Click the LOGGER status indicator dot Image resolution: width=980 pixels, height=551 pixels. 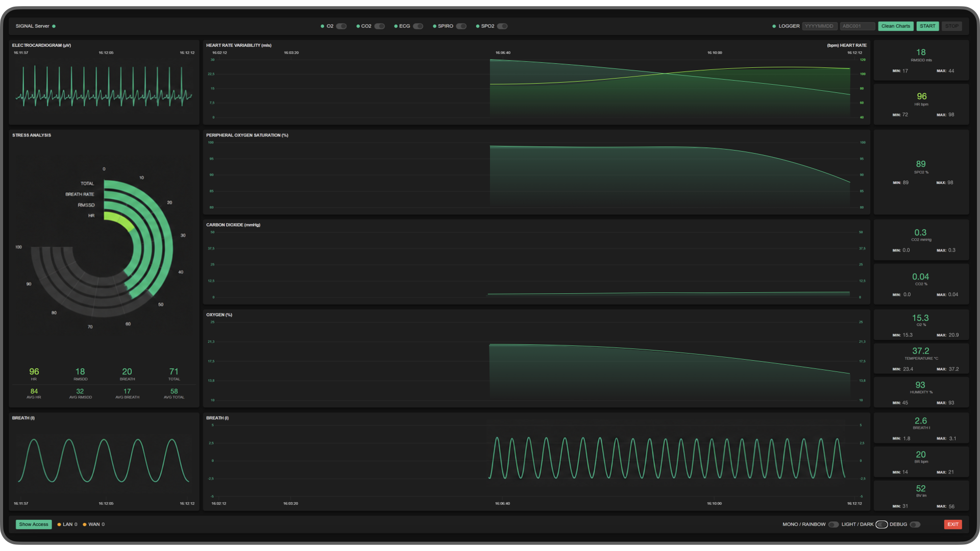click(774, 26)
